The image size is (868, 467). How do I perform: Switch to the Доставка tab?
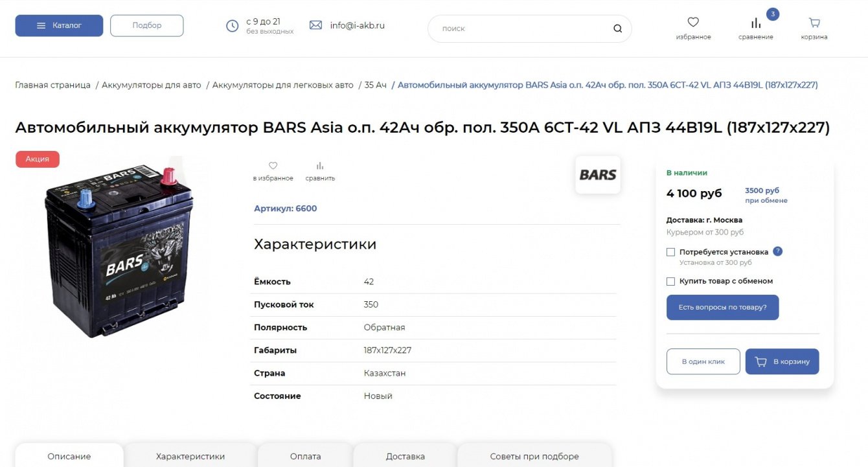(x=405, y=455)
